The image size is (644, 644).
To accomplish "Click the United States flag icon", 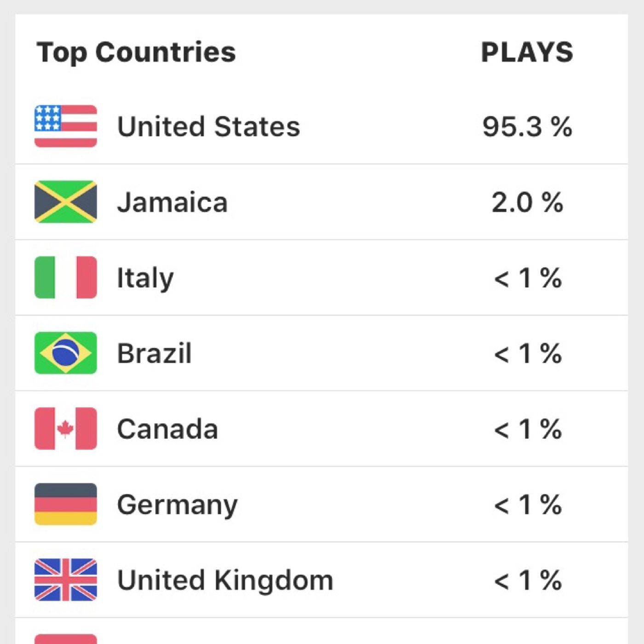I will pyautogui.click(x=66, y=126).
